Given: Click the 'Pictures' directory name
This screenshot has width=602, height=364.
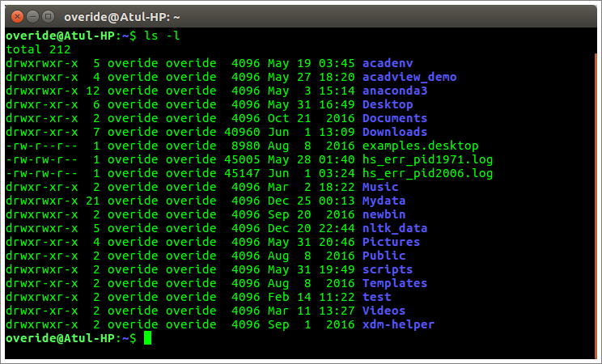Looking at the screenshot, I should click(x=392, y=242).
